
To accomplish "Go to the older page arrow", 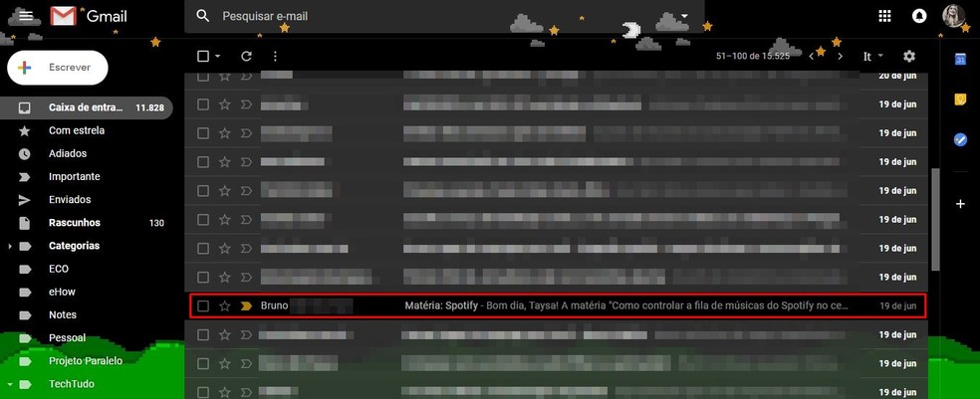I will coord(840,56).
